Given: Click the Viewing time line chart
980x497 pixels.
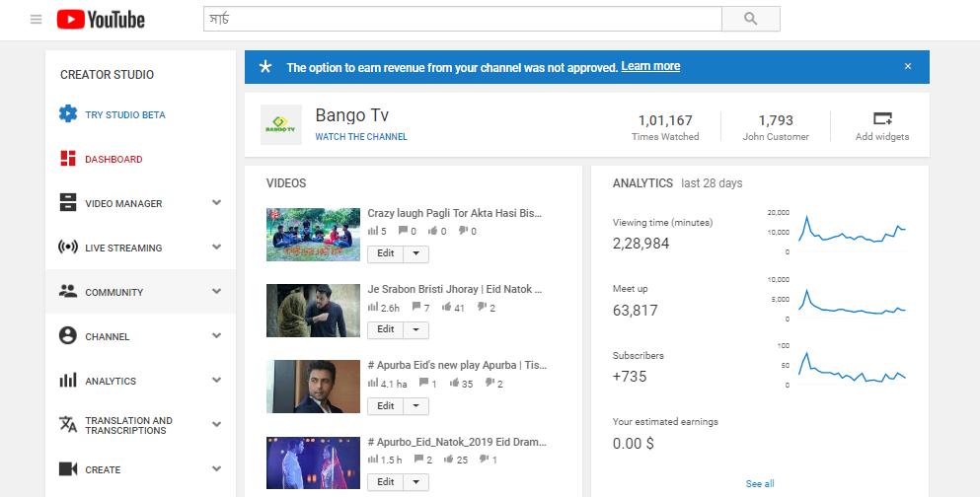Looking at the screenshot, I should pyautogui.click(x=852, y=231).
